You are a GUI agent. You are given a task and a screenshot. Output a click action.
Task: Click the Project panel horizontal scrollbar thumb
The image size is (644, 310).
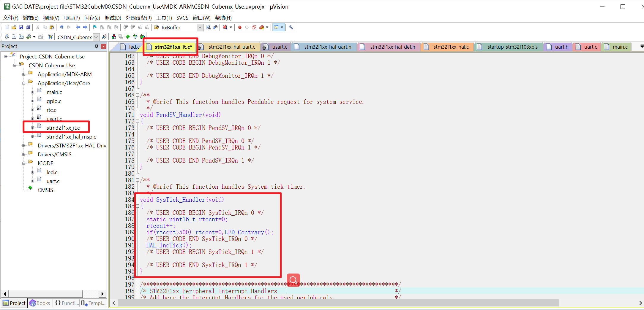click(x=46, y=294)
